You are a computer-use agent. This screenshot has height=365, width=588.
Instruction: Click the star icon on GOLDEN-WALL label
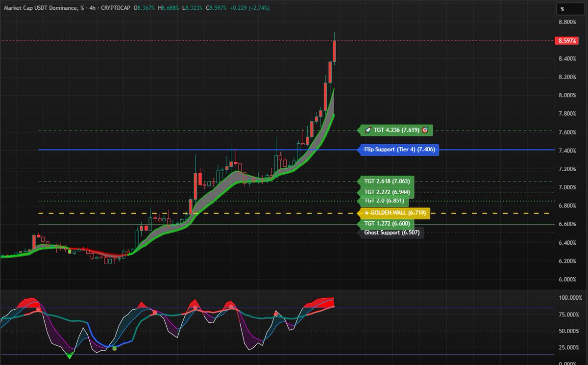[x=367, y=213]
